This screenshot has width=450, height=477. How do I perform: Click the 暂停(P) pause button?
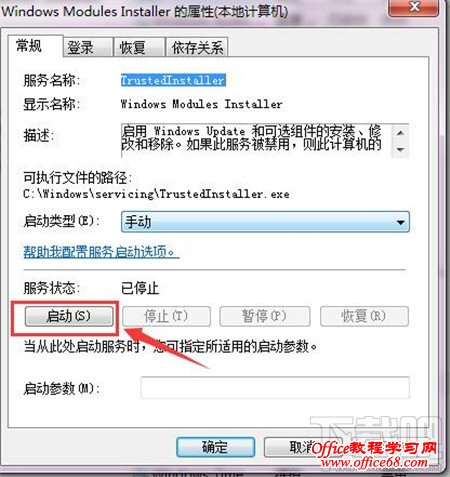tap(265, 316)
